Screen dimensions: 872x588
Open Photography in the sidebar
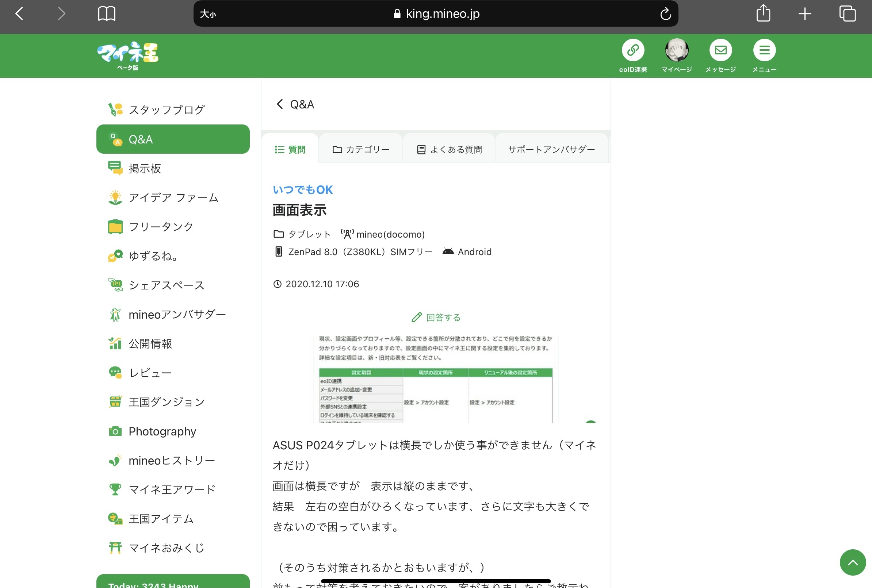click(x=162, y=431)
